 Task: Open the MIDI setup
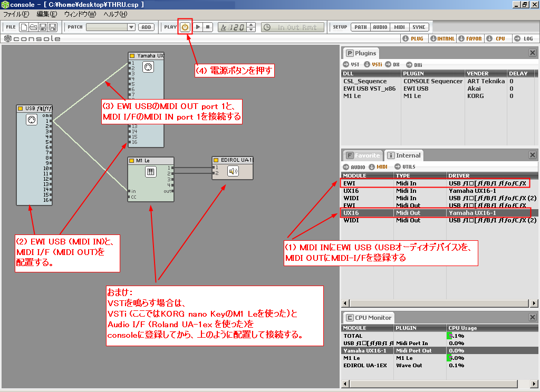(400, 27)
